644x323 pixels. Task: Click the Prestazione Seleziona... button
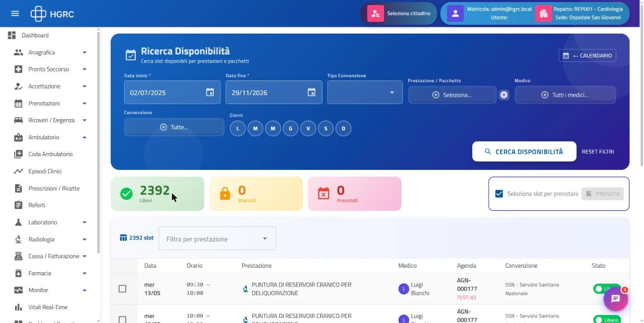[452, 95]
